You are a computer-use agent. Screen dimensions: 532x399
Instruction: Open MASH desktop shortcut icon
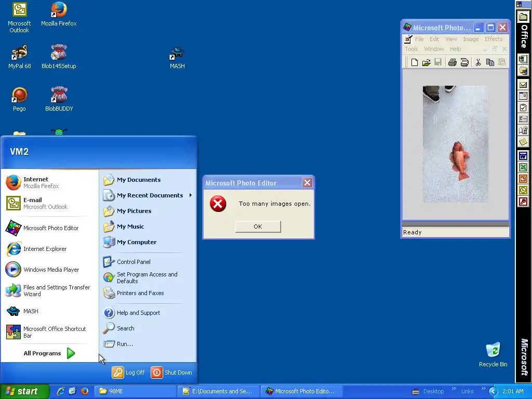[177, 58]
